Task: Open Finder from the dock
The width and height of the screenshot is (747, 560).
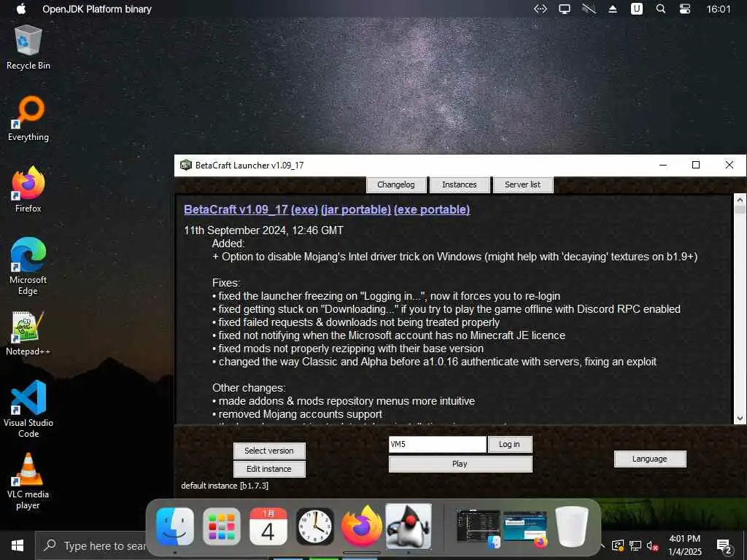Action: (x=175, y=526)
